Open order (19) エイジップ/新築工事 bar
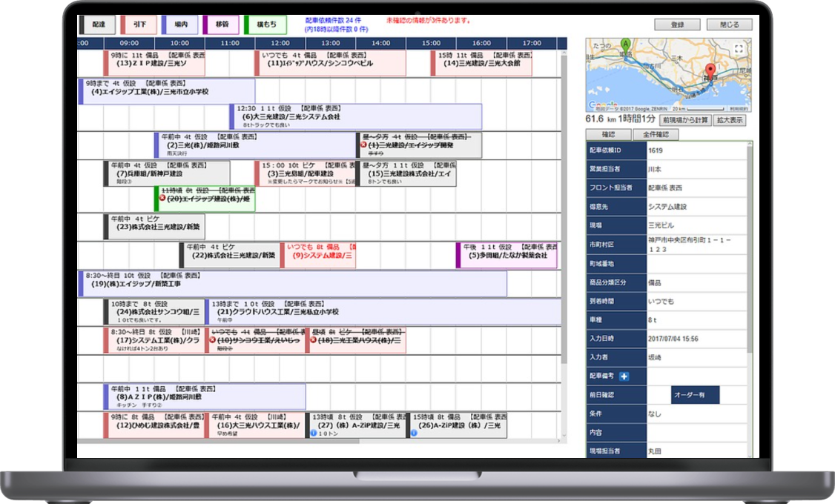The image size is (835, 504). (292, 284)
